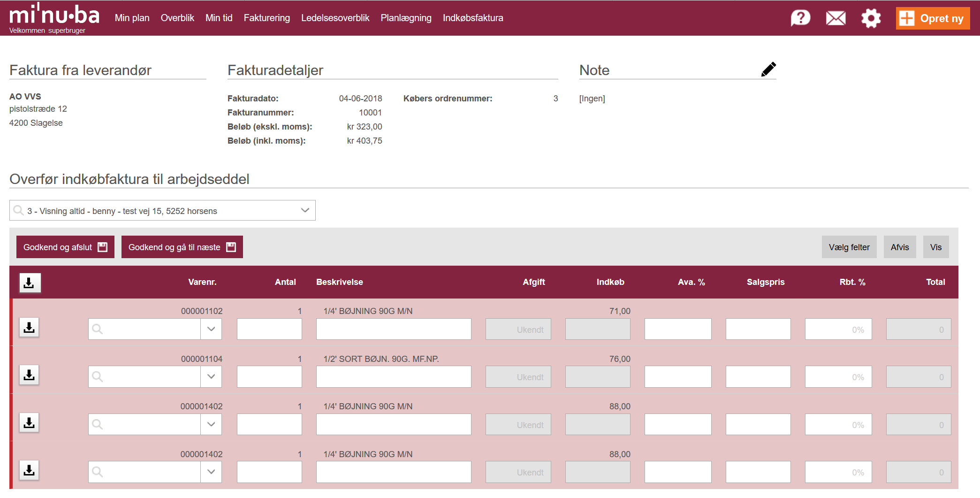Image resolution: width=980 pixels, height=498 pixels.
Task: Open the Varenr. dropdown arrow for item 000001104
Action: (x=211, y=376)
